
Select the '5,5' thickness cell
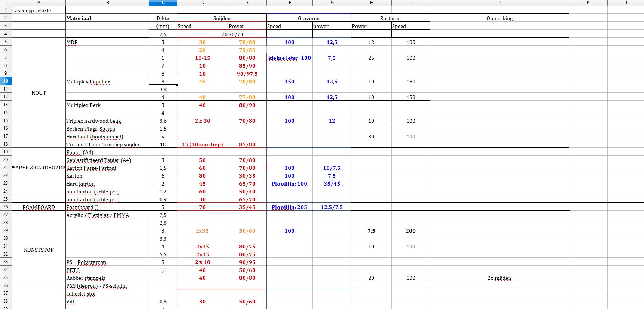pyautogui.click(x=163, y=254)
